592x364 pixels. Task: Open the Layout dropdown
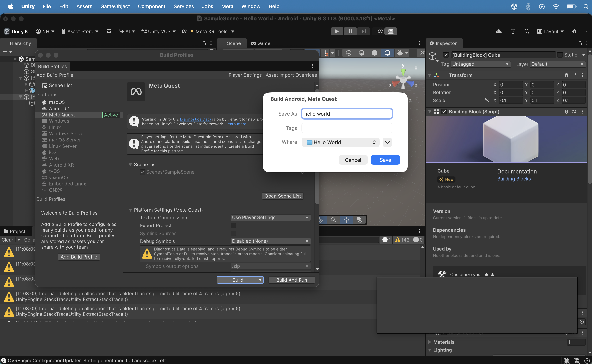point(551,31)
